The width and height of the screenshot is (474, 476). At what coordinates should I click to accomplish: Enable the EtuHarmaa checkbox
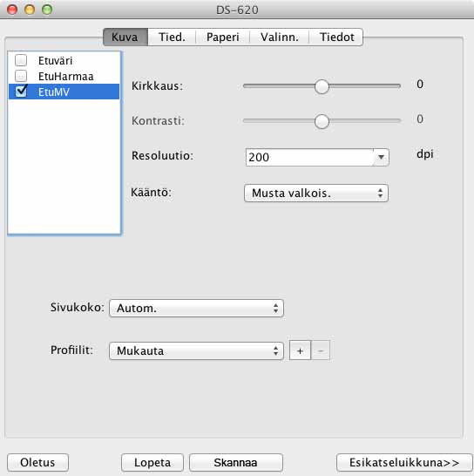(x=21, y=76)
